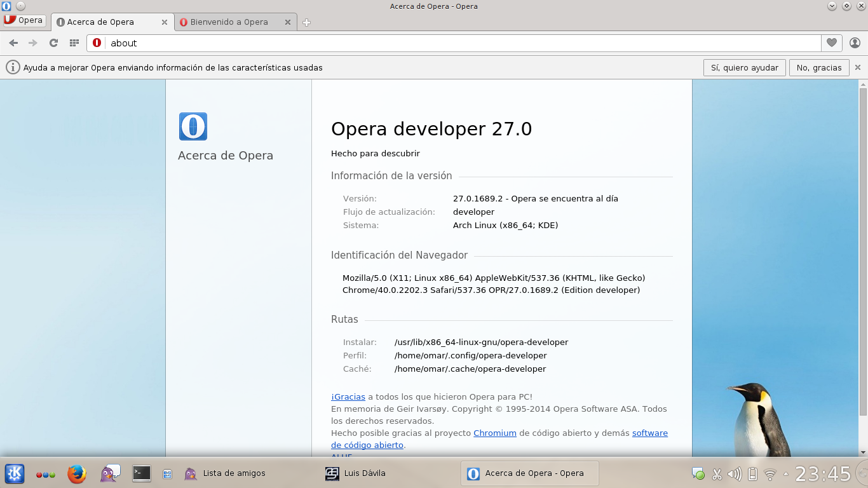Screen dimensions: 868x488
Task: Minimize the Opera window
Action: coord(832,6)
